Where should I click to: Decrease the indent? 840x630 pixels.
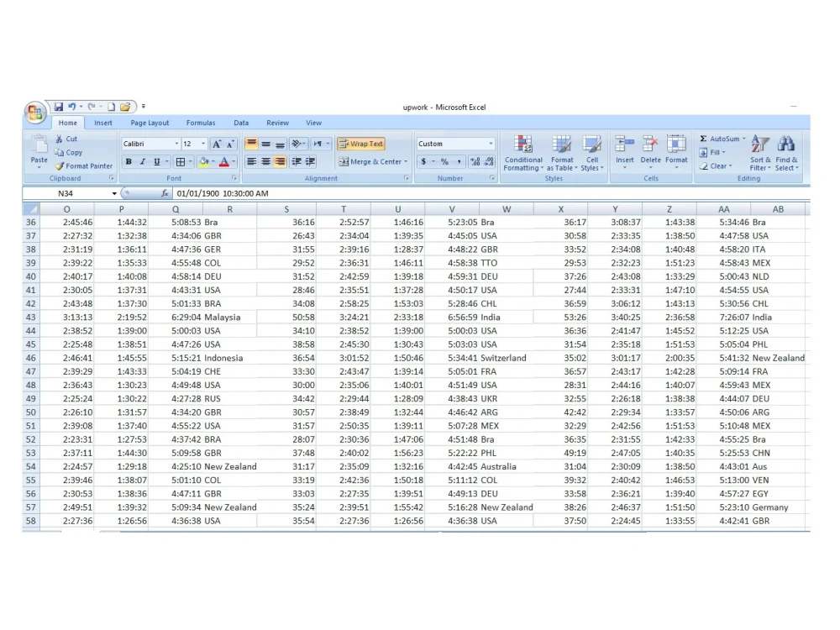(297, 162)
